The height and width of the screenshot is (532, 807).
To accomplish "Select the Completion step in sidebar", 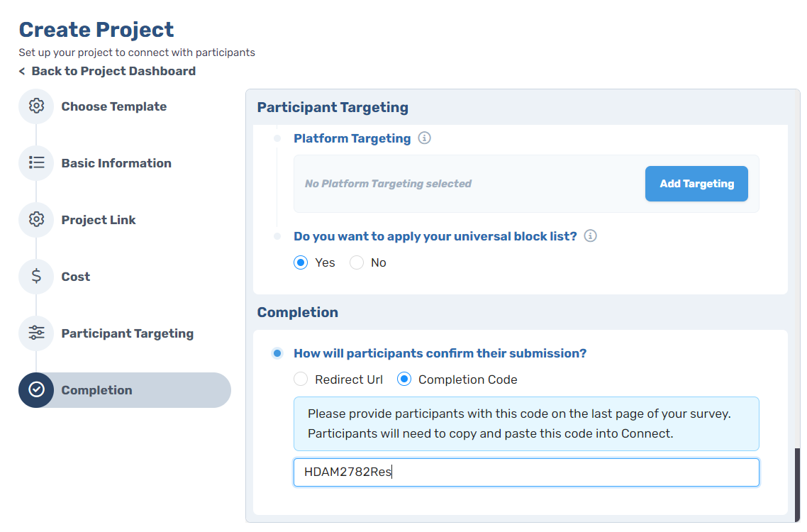I will point(97,389).
